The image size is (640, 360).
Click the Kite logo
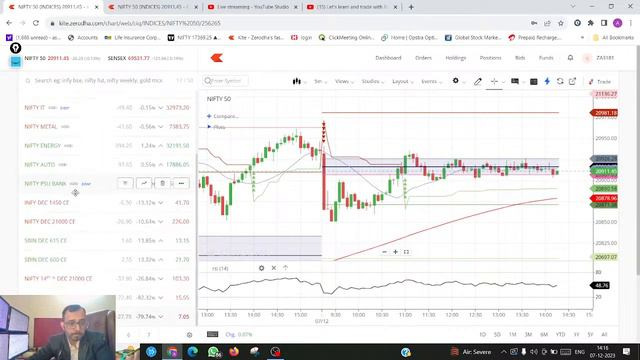[217, 58]
